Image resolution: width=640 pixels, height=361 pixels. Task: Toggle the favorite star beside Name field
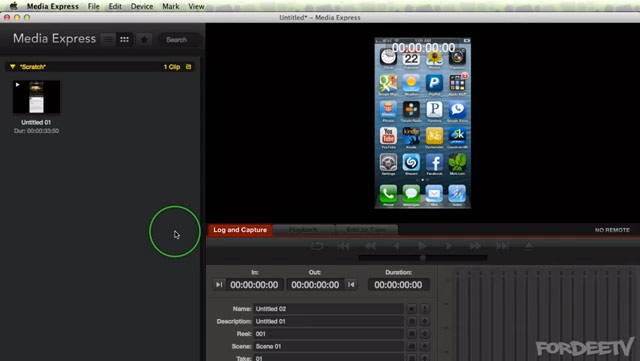tap(412, 309)
